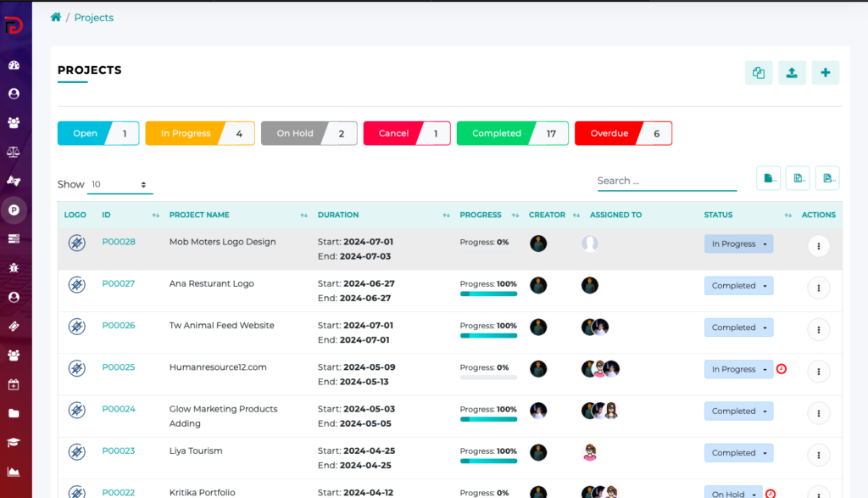
Task: Open status dropdown for Mob Moters Logo Design
Action: (x=738, y=244)
